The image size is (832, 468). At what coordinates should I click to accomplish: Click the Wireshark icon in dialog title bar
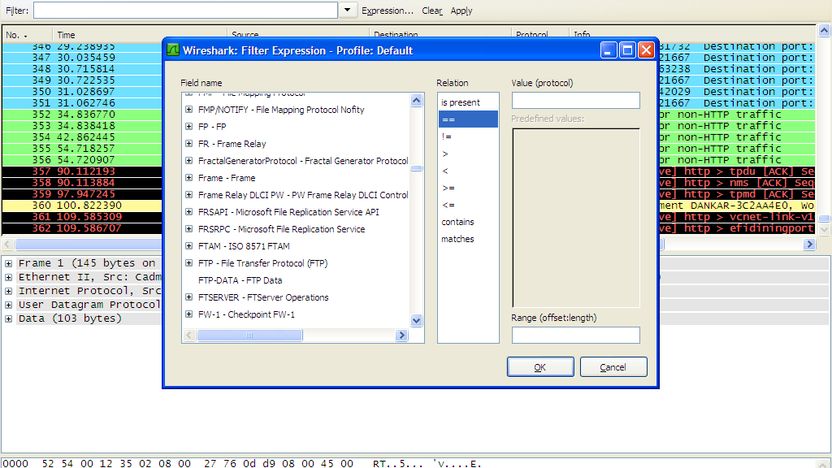coord(173,50)
